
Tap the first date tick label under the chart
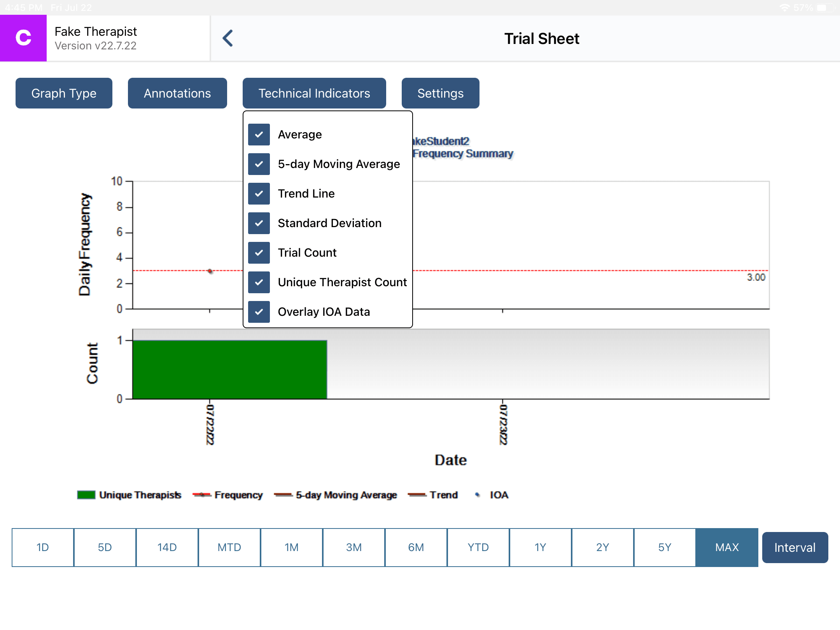coord(210,425)
